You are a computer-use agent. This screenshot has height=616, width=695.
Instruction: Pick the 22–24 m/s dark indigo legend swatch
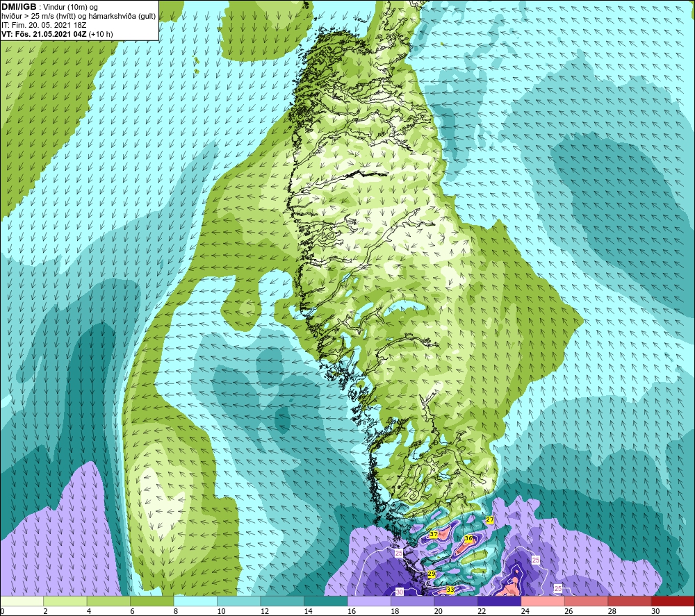pyautogui.click(x=500, y=601)
